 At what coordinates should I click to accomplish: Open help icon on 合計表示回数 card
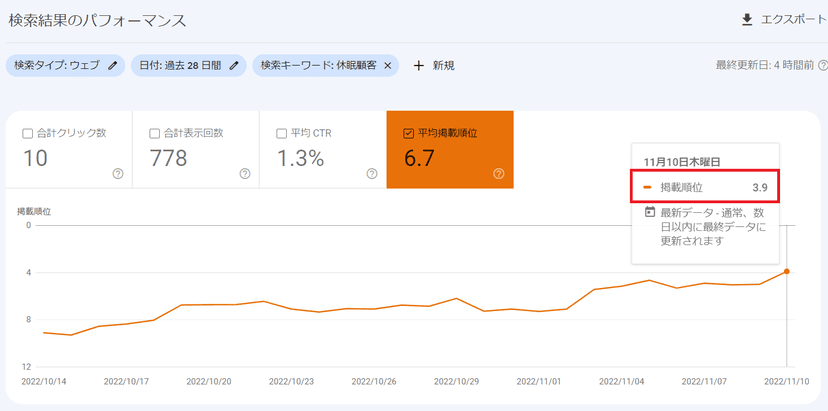pos(245,174)
